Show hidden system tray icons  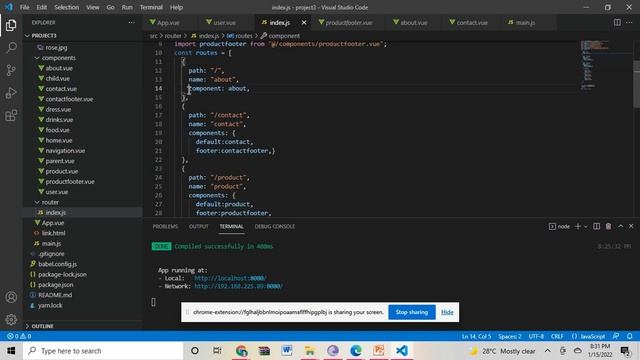point(547,351)
